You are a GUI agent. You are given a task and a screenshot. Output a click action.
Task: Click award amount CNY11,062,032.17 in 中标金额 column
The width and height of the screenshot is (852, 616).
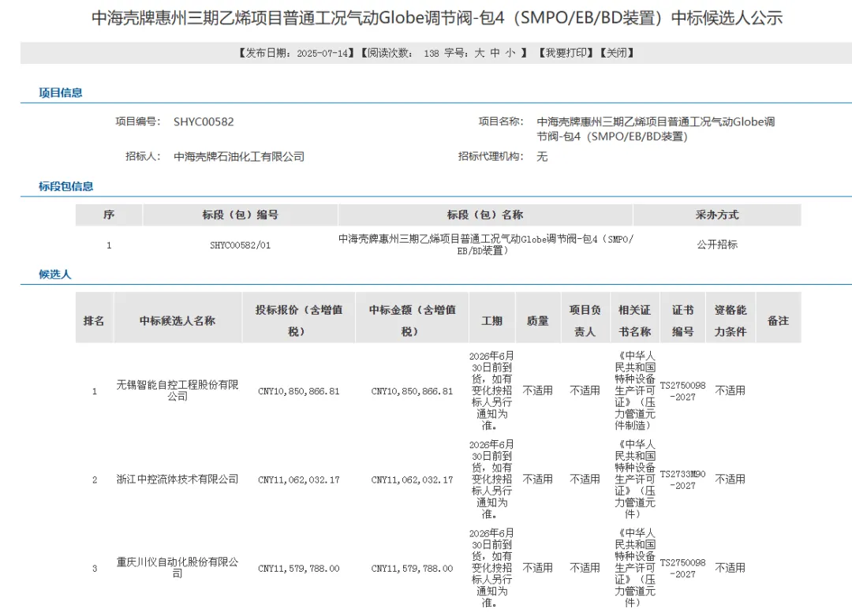click(412, 480)
